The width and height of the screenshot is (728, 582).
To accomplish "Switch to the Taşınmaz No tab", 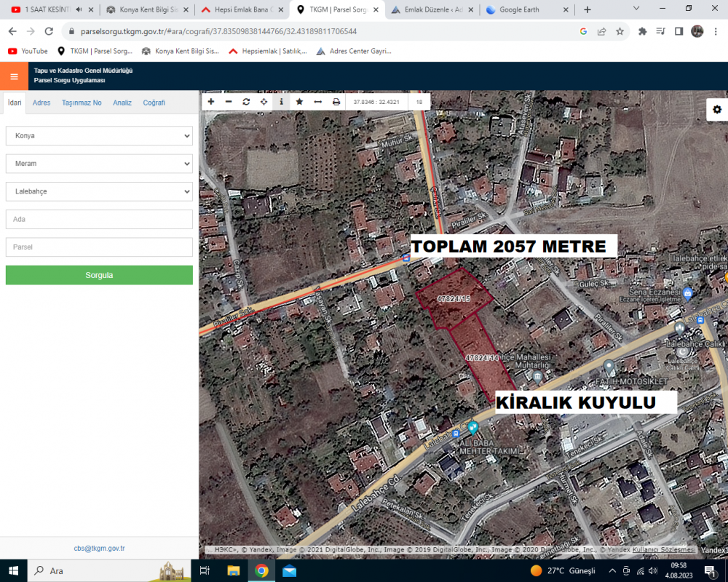I will tap(82, 103).
